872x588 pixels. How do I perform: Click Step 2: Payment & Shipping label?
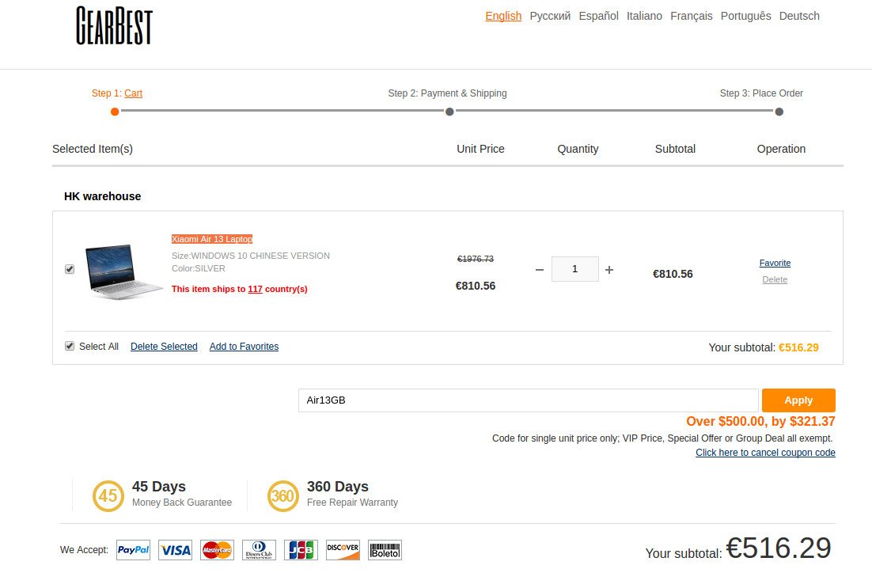pos(447,93)
